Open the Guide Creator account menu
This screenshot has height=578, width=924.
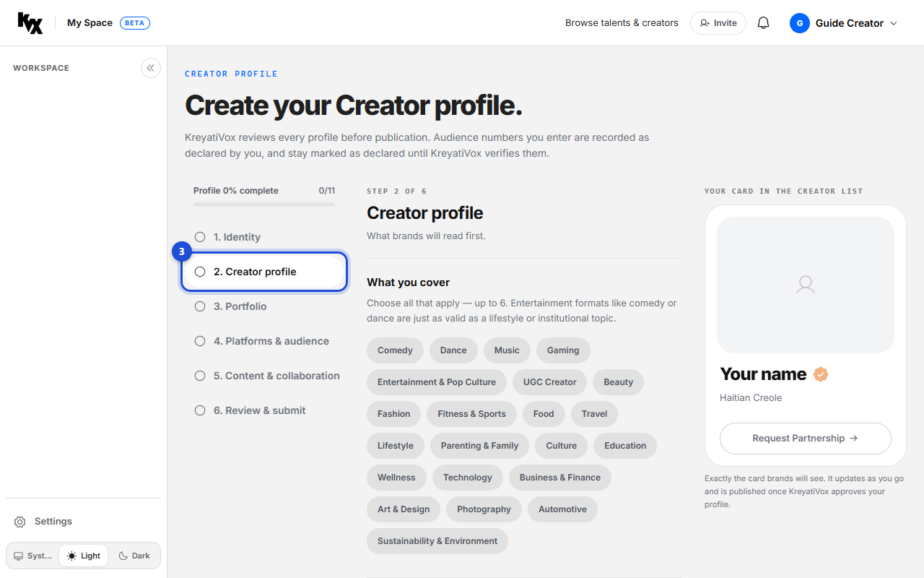click(844, 23)
